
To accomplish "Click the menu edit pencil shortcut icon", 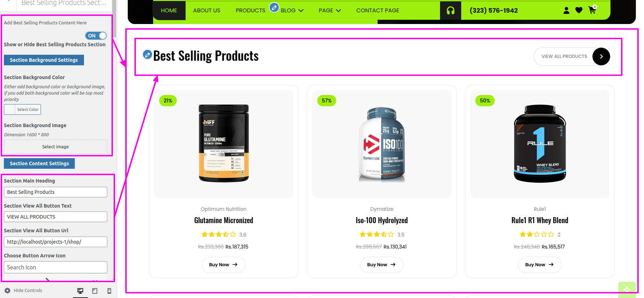I will 274,7.
